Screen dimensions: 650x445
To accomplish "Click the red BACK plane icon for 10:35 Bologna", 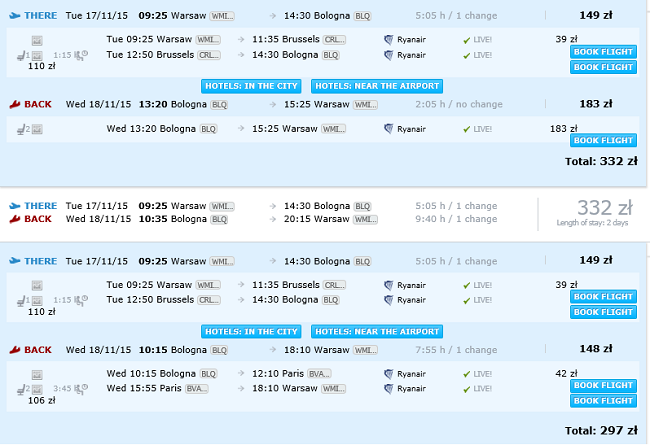I will [15, 219].
